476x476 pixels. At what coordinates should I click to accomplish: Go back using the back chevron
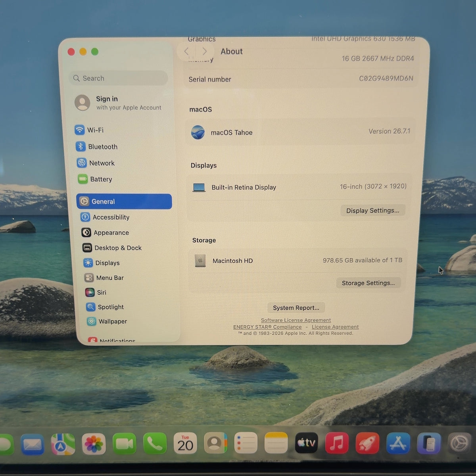[x=186, y=51]
